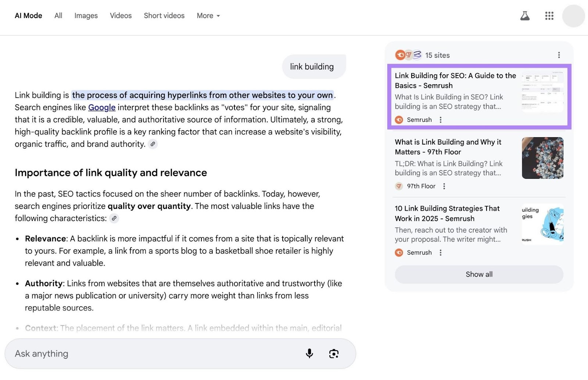This screenshot has width=588, height=380.
Task: Open the sources panel options menu
Action: [559, 54]
